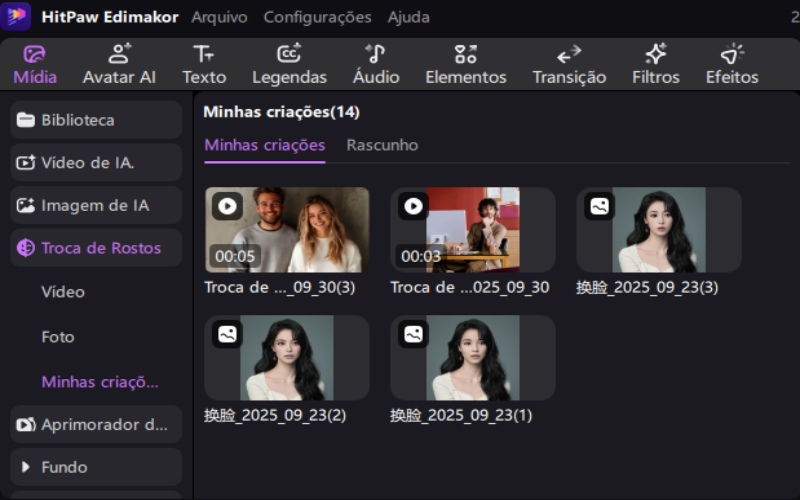Select the Vídeo sub-item under Troca de Rostos
The height and width of the screenshot is (500, 800).
click(63, 292)
